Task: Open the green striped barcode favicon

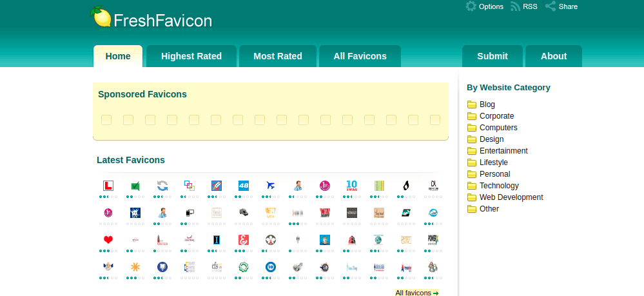Action: point(379,186)
